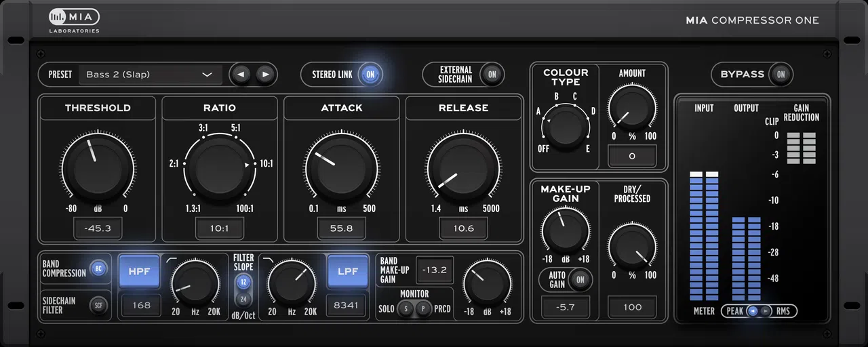Disable the HPF filter button
Image resolution: width=868 pixels, height=347 pixels.
(140, 271)
